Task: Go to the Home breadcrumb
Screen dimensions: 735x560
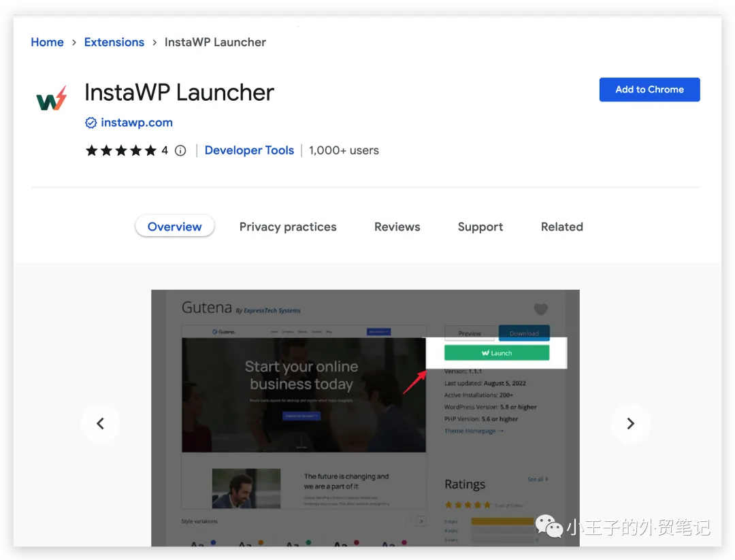Action: click(48, 42)
